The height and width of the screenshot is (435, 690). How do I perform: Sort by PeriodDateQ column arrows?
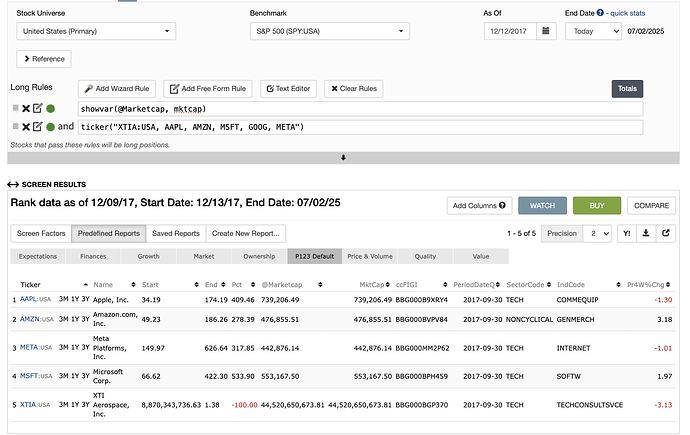pyautogui.click(x=498, y=285)
